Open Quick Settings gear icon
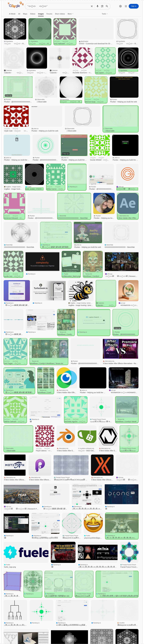Image resolution: width=144 pixels, height=644 pixels. click(120, 6)
